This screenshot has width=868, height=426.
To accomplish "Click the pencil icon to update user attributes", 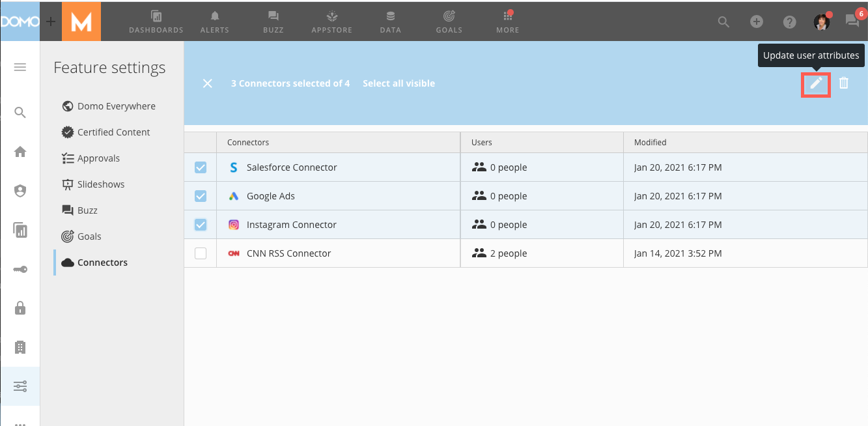I will pos(816,83).
